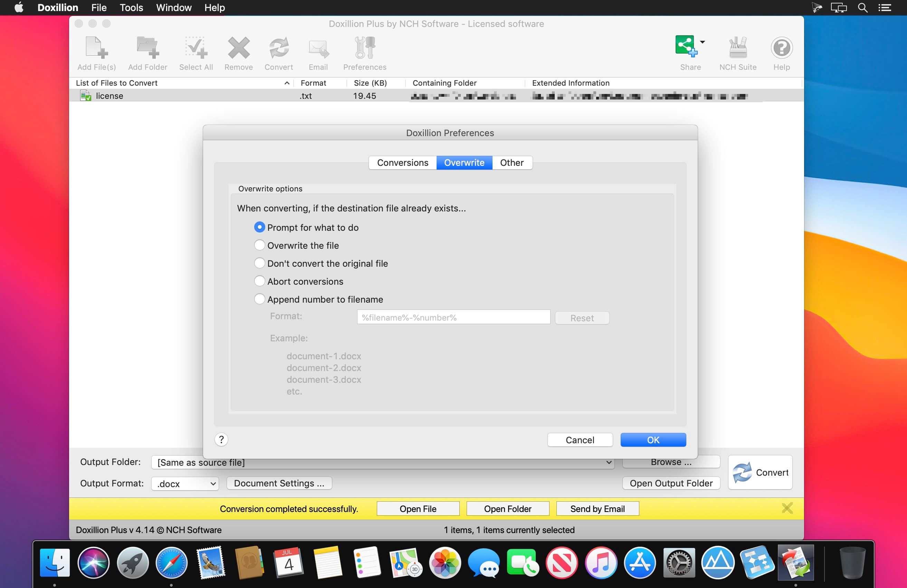Click Send by Email button

click(x=597, y=509)
